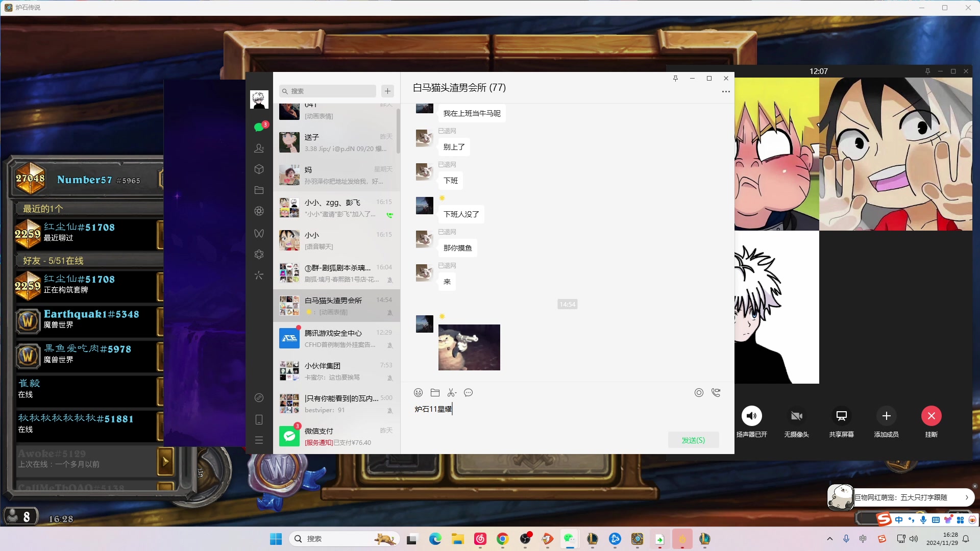Open the cat-with-gun image in chat
This screenshot has width=980, height=551.
click(x=469, y=347)
